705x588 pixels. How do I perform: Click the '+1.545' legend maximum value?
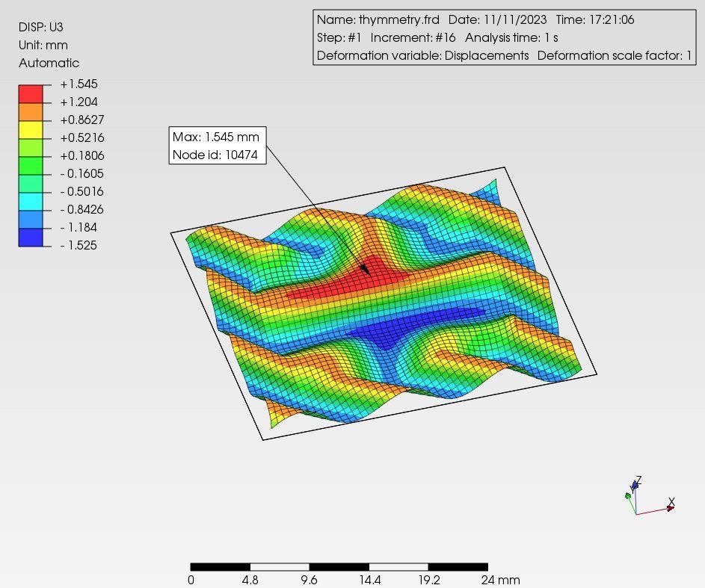pos(78,84)
